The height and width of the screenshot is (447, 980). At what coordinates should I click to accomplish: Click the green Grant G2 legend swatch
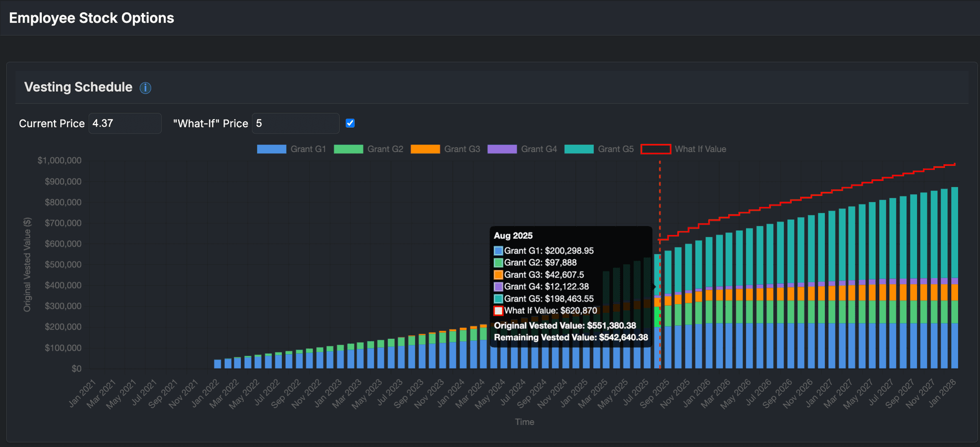click(348, 149)
